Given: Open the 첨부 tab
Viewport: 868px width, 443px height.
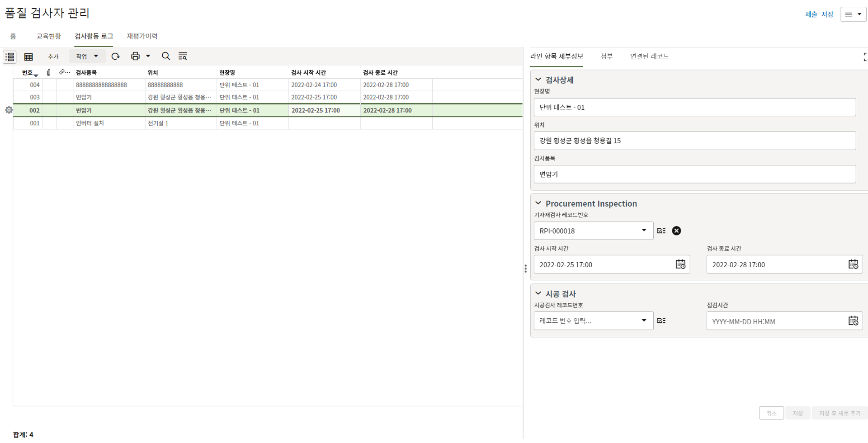Looking at the screenshot, I should tap(606, 56).
